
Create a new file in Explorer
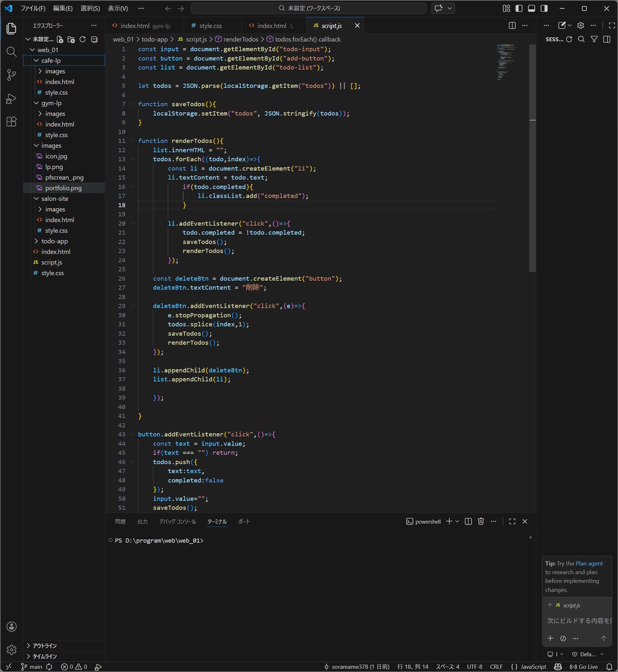pos(60,40)
